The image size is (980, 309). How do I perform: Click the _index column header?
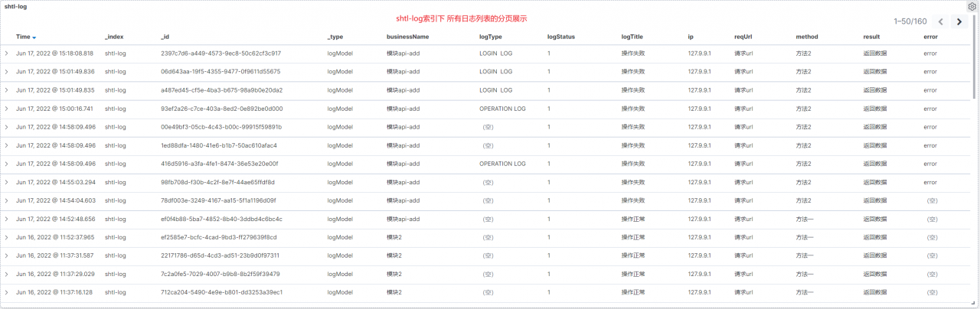pos(114,37)
